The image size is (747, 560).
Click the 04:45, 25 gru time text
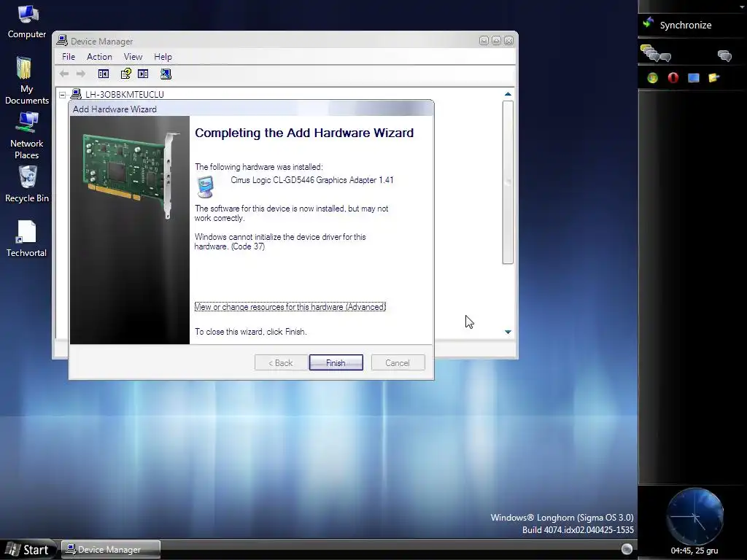click(694, 551)
